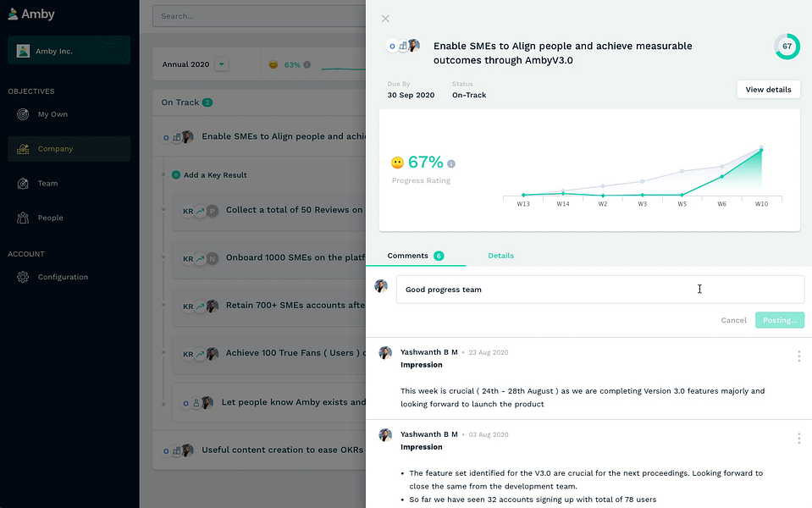This screenshot has width=812, height=508.
Task: Click View details button
Action: click(768, 90)
